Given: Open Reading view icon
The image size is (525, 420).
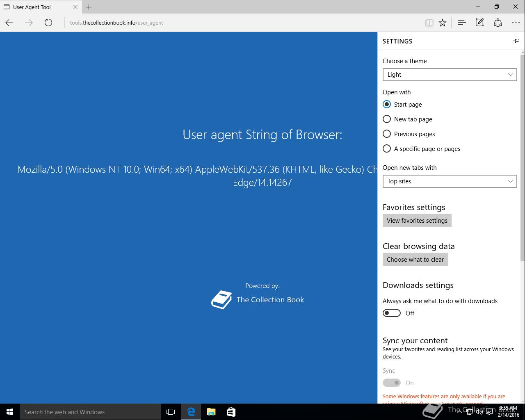Looking at the screenshot, I should 429,23.
